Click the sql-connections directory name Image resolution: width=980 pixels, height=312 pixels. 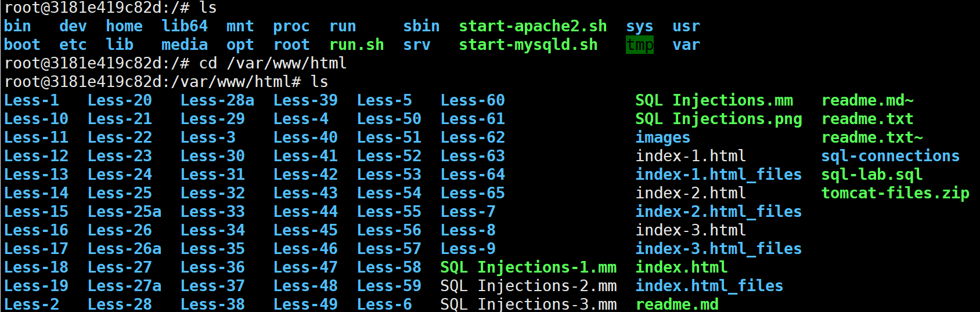click(891, 156)
